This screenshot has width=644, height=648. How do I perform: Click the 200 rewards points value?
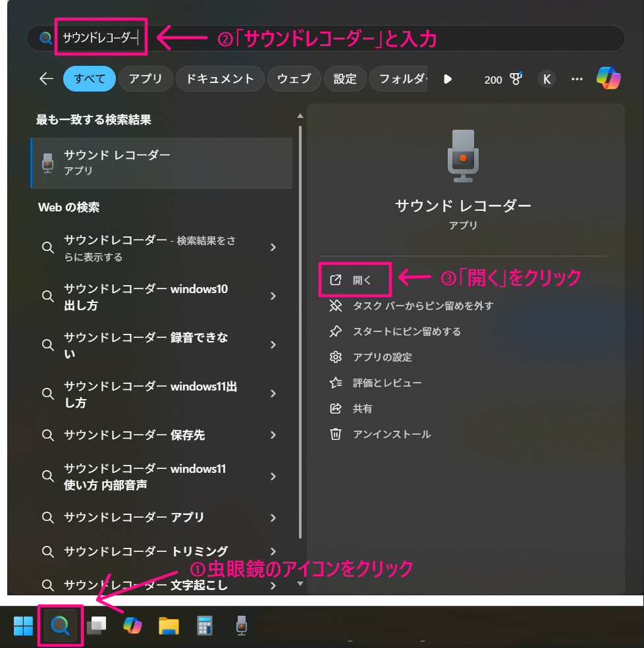click(x=493, y=80)
